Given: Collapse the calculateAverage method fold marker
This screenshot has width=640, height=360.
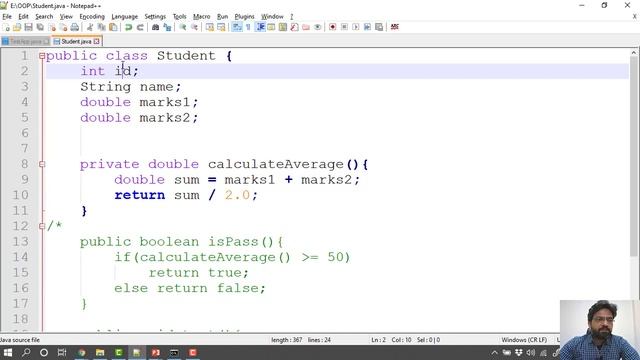Looking at the screenshot, I should coord(42,164).
